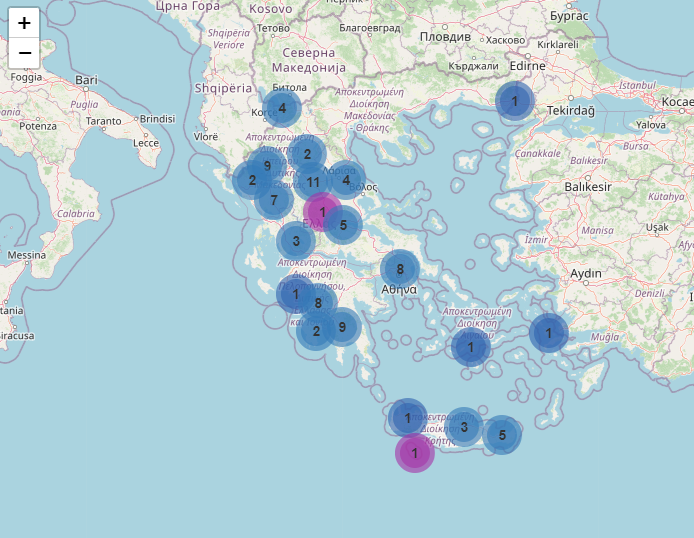
Task: Open the cluster marker labeled 7
Action: click(x=273, y=201)
